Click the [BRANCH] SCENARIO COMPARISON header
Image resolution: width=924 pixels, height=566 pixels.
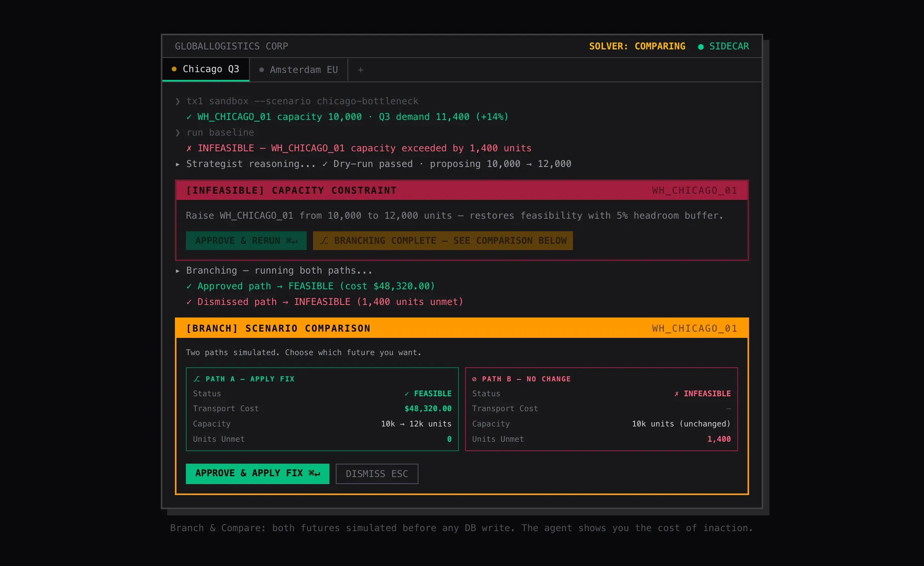(x=278, y=328)
